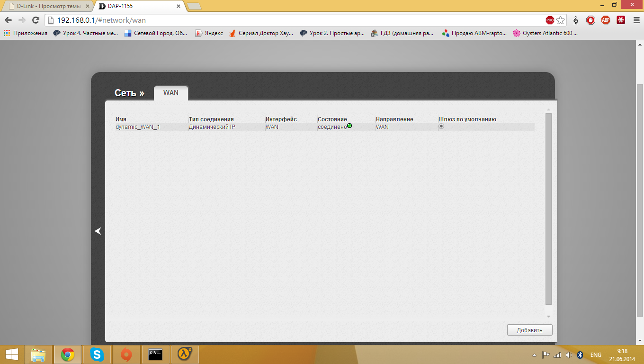The width and height of the screenshot is (644, 364).
Task: Open the Сериал Доктор Хау... bookmark
Action: (x=261, y=33)
